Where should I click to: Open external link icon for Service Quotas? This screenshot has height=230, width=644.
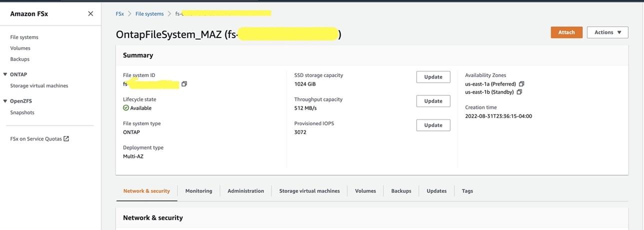coord(66,138)
